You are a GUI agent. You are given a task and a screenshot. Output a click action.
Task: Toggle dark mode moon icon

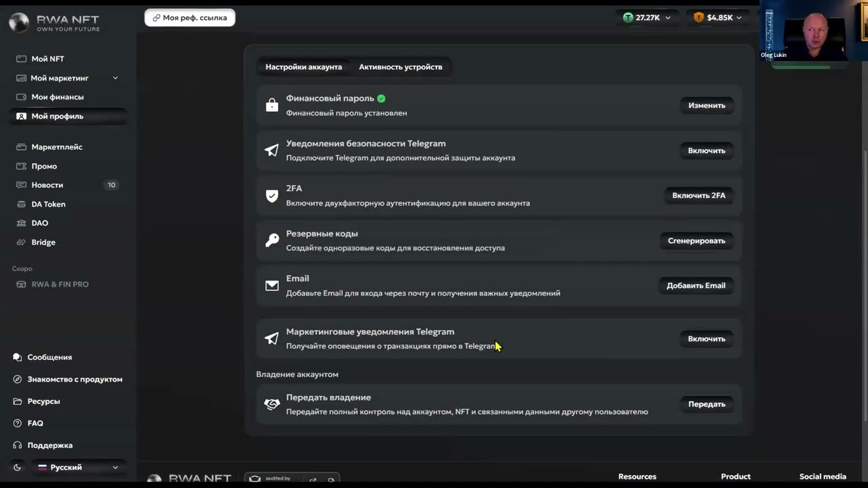click(18, 467)
